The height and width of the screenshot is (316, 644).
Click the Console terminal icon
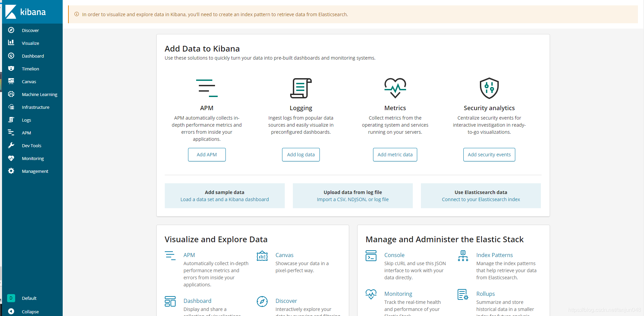[371, 256]
